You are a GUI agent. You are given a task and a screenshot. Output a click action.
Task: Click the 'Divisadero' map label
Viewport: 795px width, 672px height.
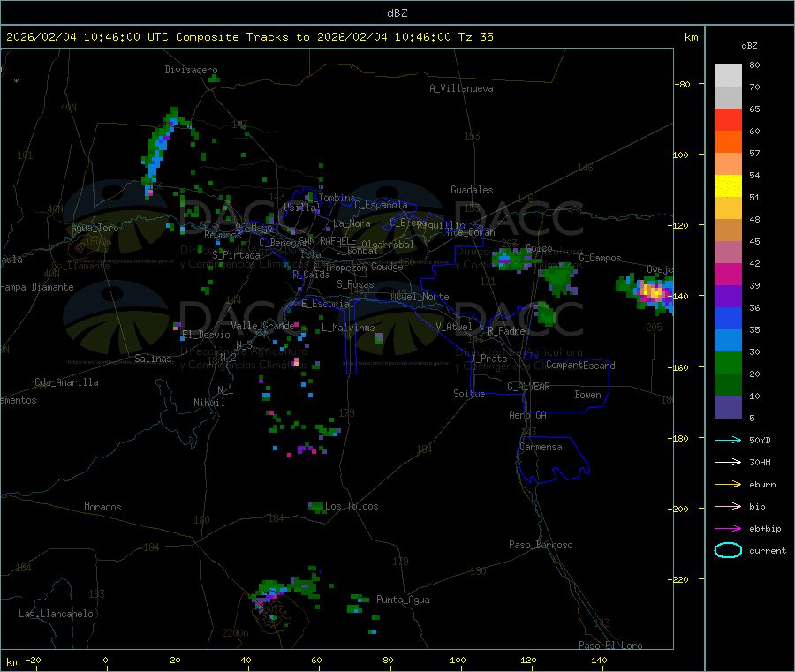pyautogui.click(x=191, y=70)
